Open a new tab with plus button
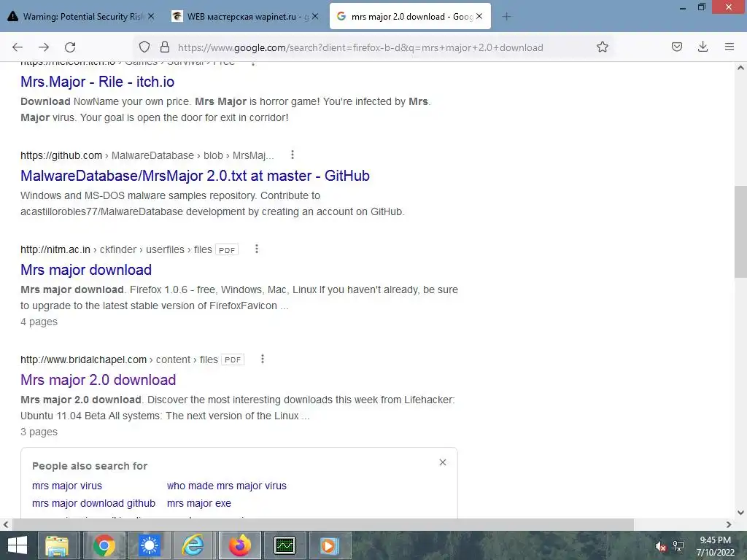The height and width of the screenshot is (560, 747). click(x=506, y=17)
